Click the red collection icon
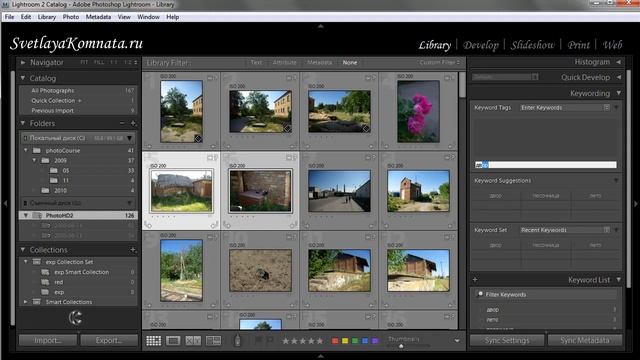 [x=45, y=282]
